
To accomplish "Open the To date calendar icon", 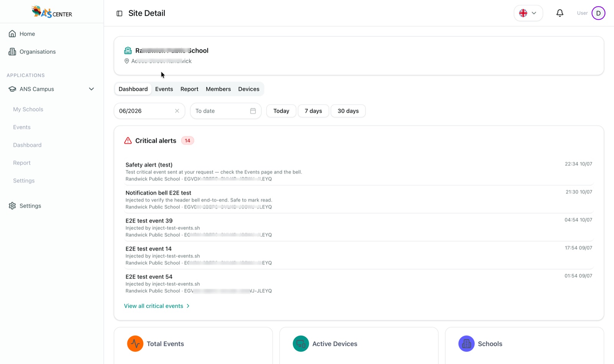I will click(253, 111).
